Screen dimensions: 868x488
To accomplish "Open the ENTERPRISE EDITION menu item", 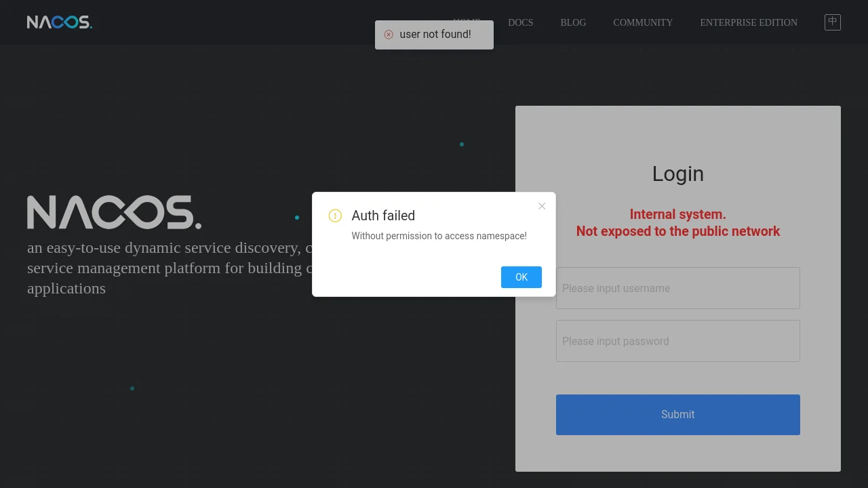I will (x=749, y=22).
